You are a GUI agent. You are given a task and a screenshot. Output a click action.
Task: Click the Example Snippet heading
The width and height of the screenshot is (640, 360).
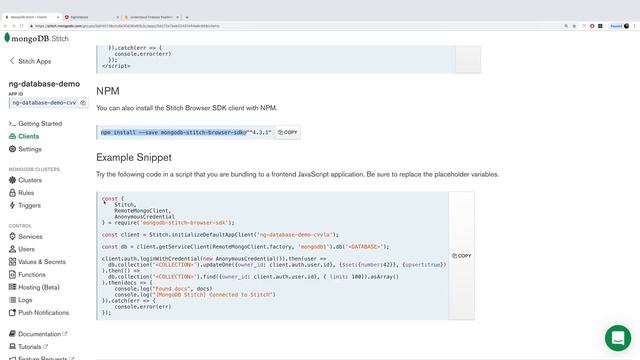tap(134, 157)
